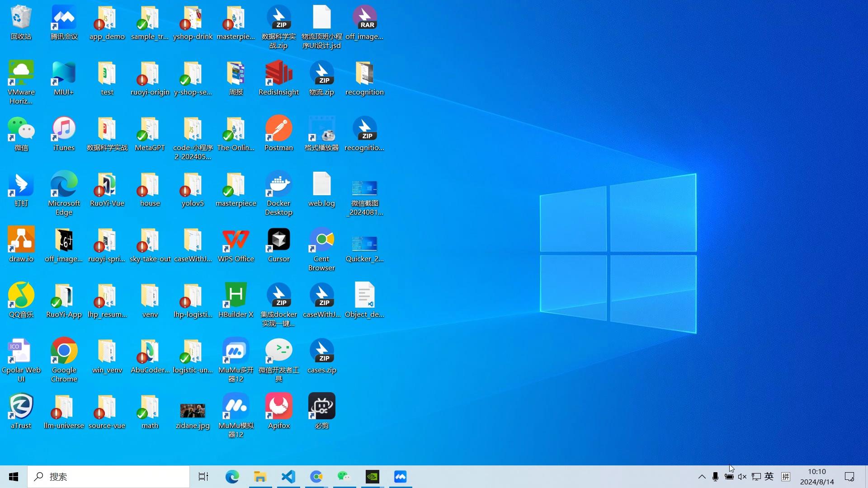Select the yolov5 folder

pos(193,189)
